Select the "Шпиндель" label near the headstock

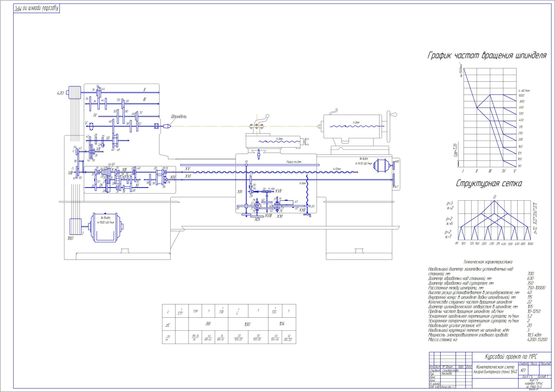pos(179,117)
